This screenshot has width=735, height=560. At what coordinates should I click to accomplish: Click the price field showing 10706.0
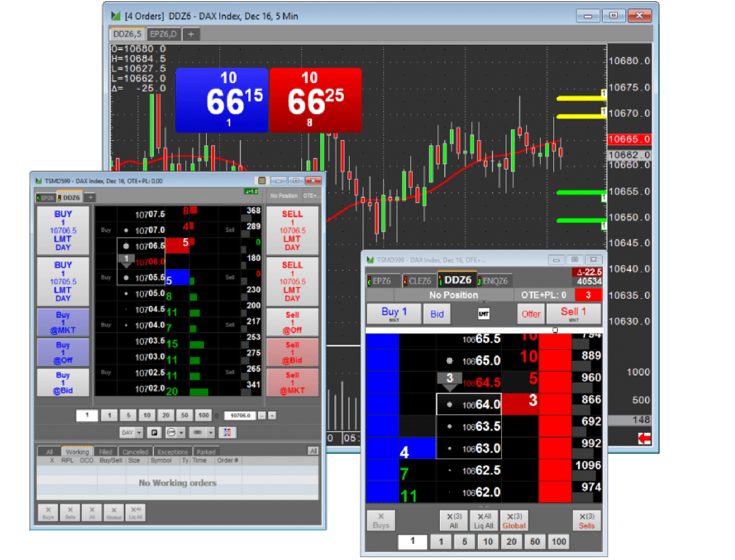click(240, 415)
